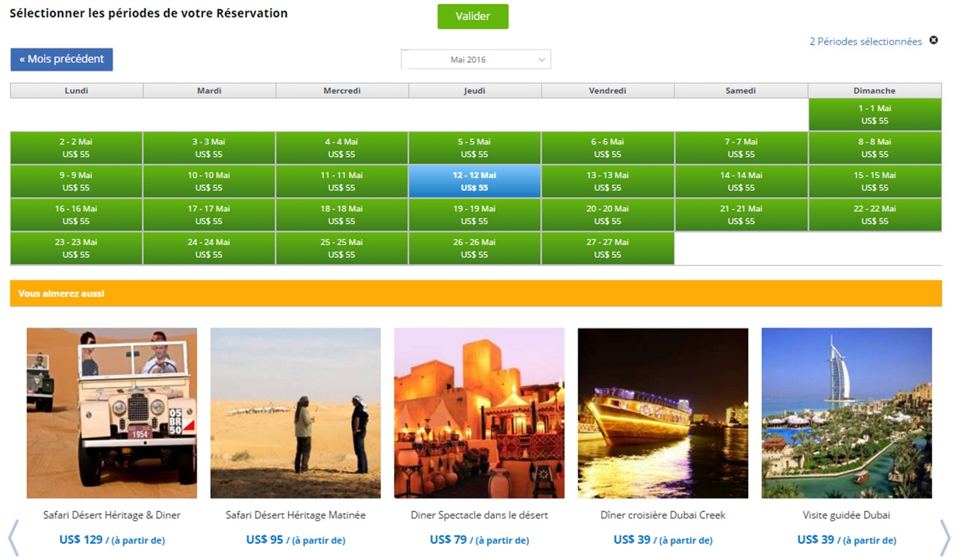Open the Mai 2016 month dropdown

(x=476, y=59)
